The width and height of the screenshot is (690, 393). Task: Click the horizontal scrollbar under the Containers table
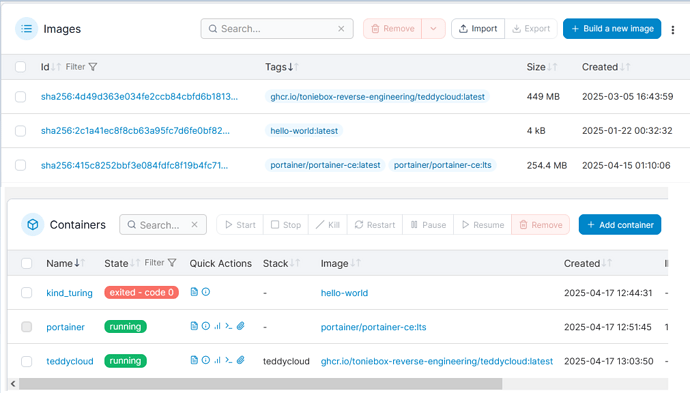click(x=261, y=384)
